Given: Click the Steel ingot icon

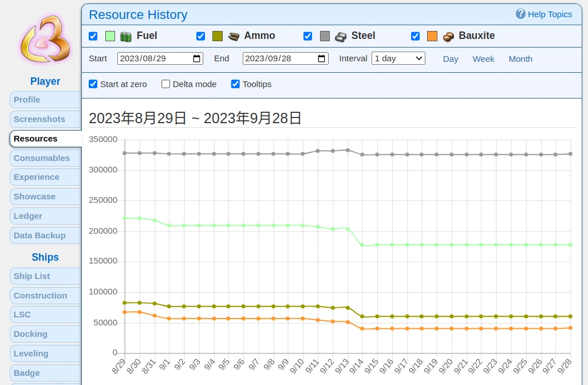Looking at the screenshot, I should coord(341,37).
